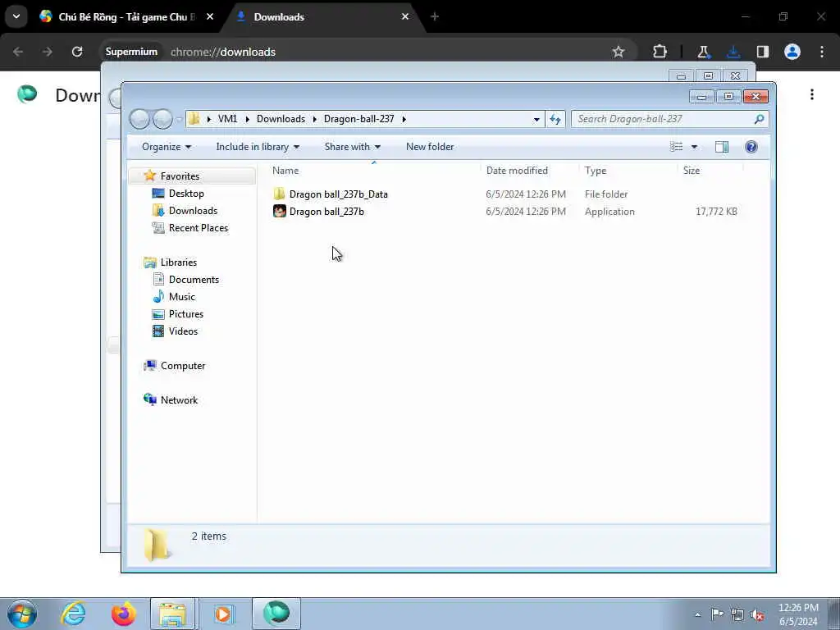Expand arrow after VM1 breadcrumb
This screenshot has width=840, height=630.
(248, 119)
